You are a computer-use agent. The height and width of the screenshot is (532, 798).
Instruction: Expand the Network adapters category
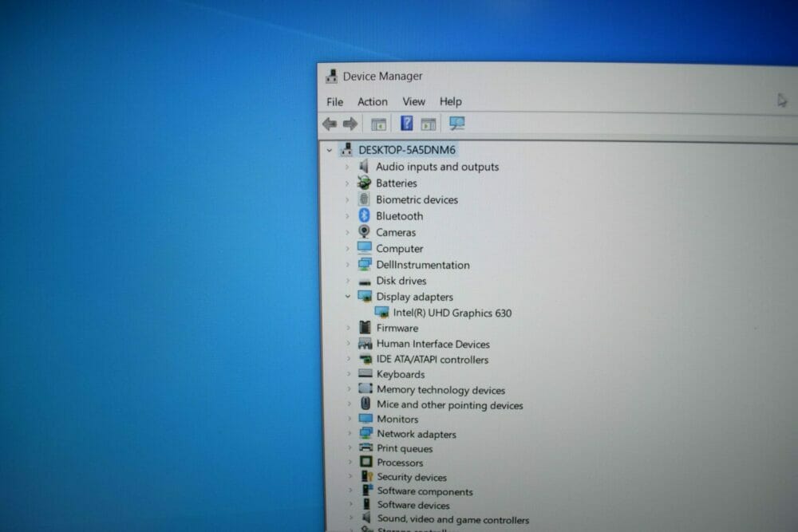pyautogui.click(x=350, y=433)
